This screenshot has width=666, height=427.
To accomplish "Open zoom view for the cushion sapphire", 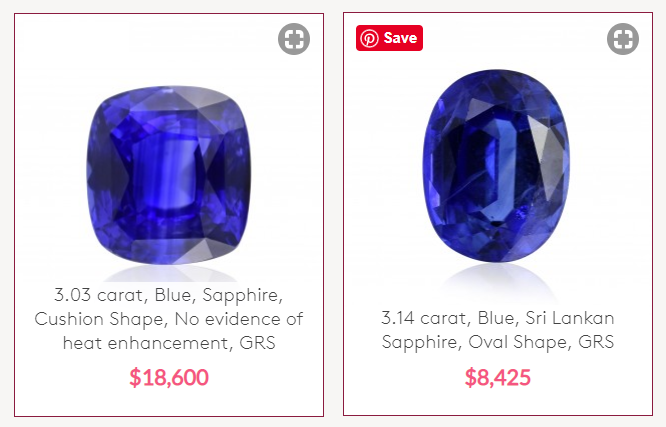I will pyautogui.click(x=294, y=39).
